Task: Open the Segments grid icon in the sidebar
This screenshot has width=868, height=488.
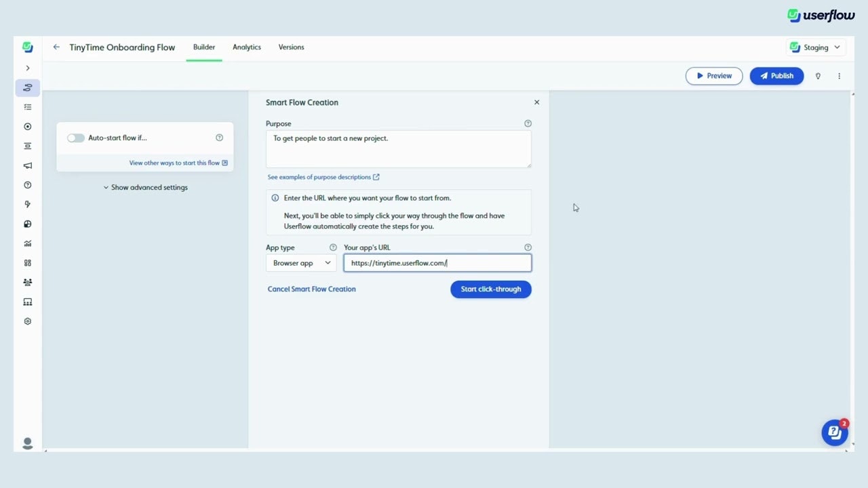Action: coord(28,263)
